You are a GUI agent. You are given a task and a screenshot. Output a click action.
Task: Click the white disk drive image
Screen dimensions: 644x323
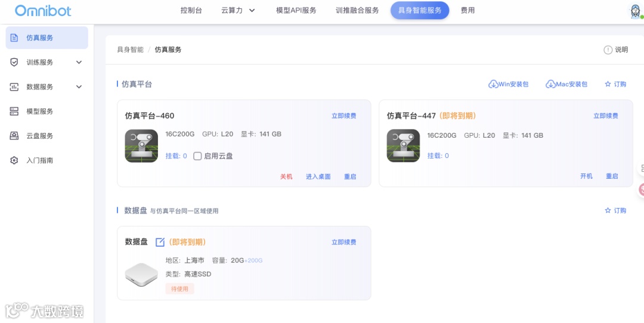[141, 275]
